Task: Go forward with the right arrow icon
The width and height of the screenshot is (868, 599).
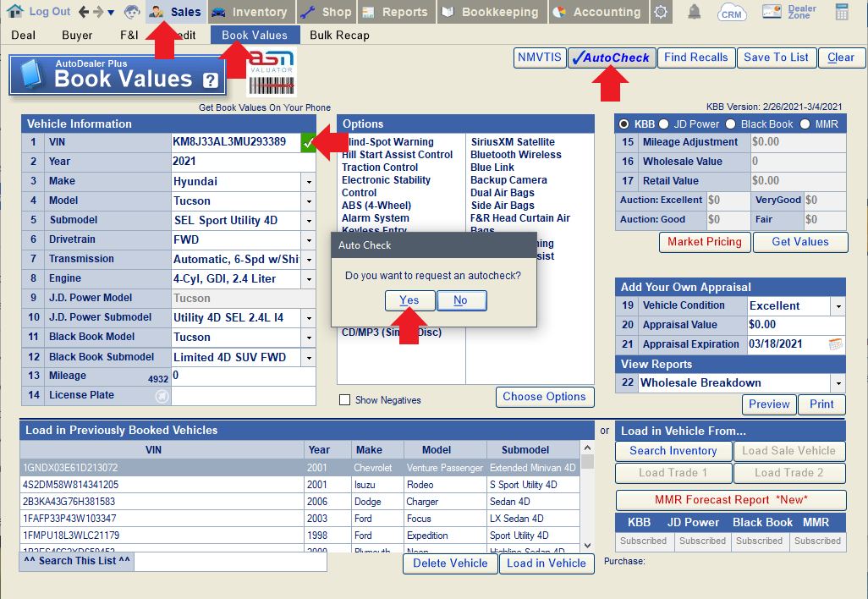Action: [x=98, y=12]
